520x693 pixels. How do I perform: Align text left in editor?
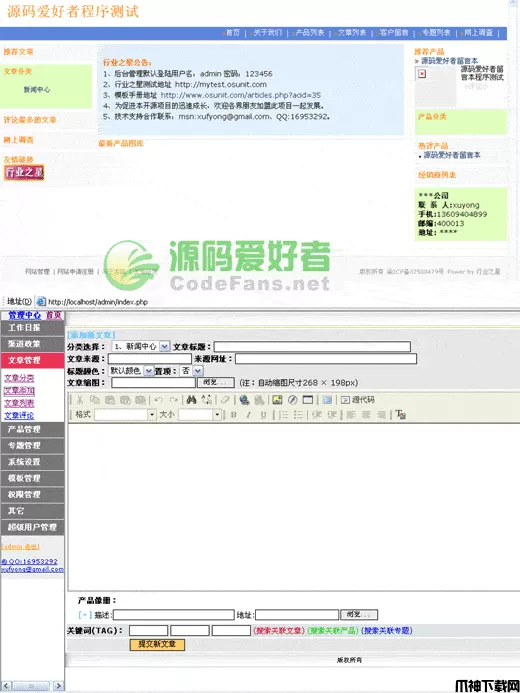351,415
